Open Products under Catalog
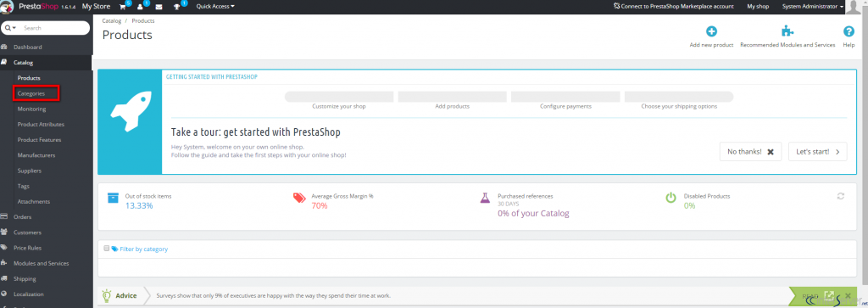The height and width of the screenshot is (308, 868). (x=29, y=78)
